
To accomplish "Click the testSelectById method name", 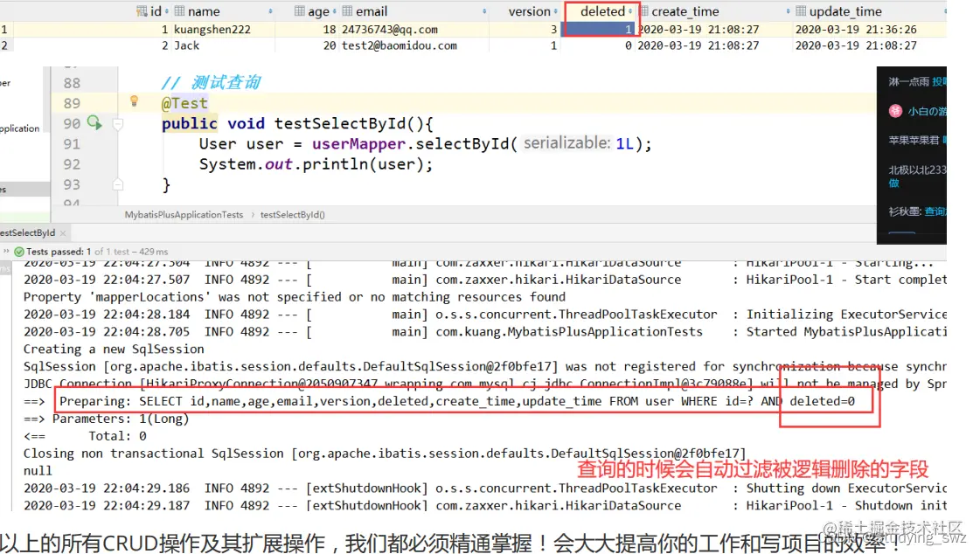I will [339, 124].
